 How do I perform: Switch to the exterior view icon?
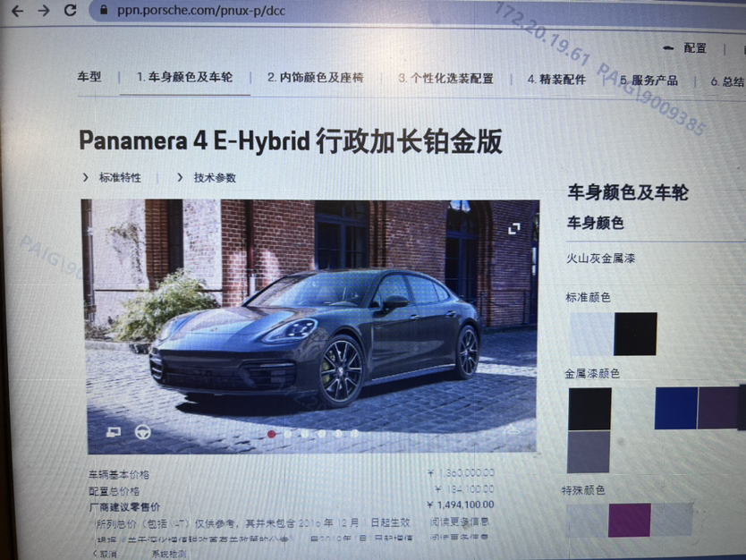(x=114, y=432)
